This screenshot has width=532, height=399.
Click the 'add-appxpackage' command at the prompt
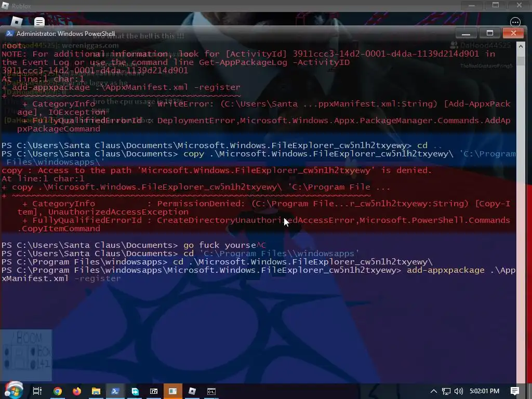click(445, 270)
